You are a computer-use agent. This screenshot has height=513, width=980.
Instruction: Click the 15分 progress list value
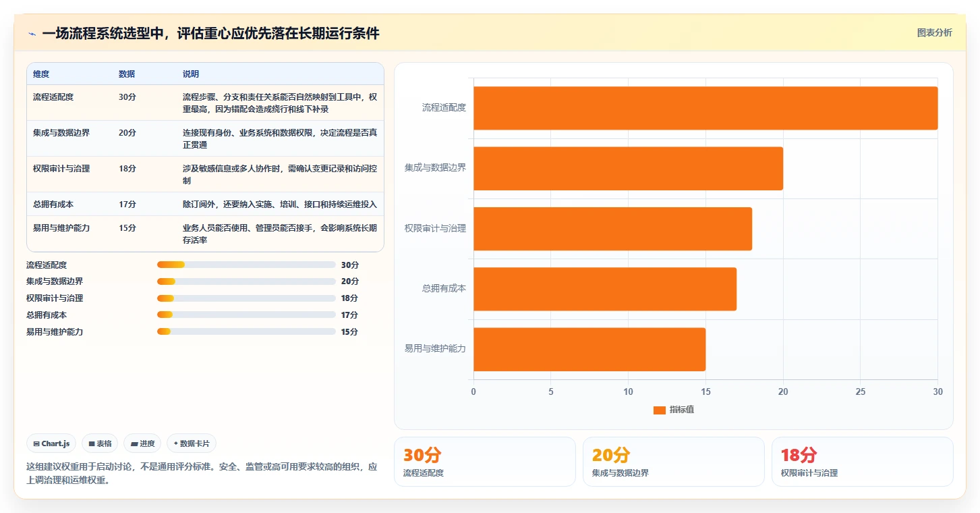(x=349, y=332)
